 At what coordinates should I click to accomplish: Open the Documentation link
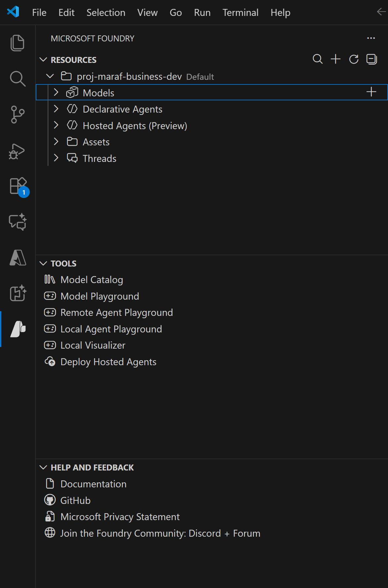(x=93, y=484)
